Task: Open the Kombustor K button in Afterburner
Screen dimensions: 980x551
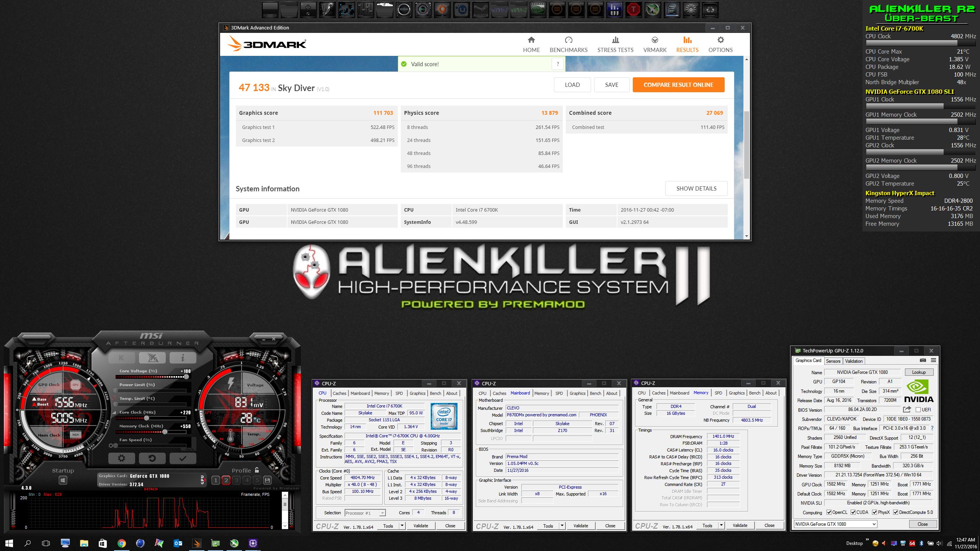Action: pyautogui.click(x=121, y=358)
